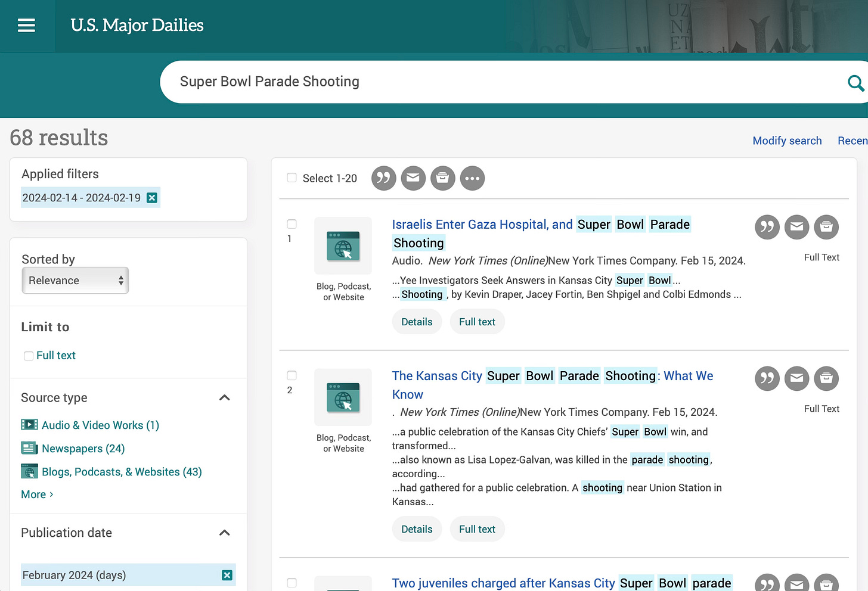Check the box for result 1
868x591 pixels.
point(292,224)
